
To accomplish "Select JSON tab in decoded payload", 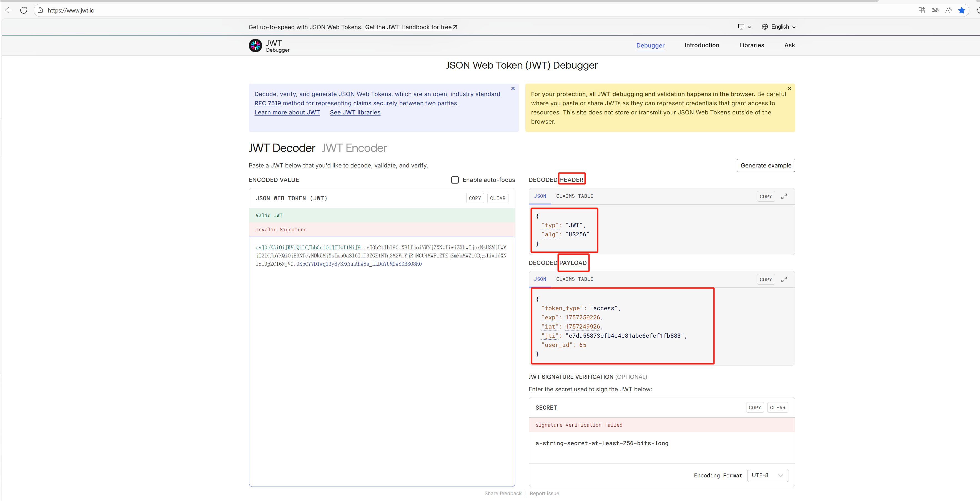I will (540, 279).
